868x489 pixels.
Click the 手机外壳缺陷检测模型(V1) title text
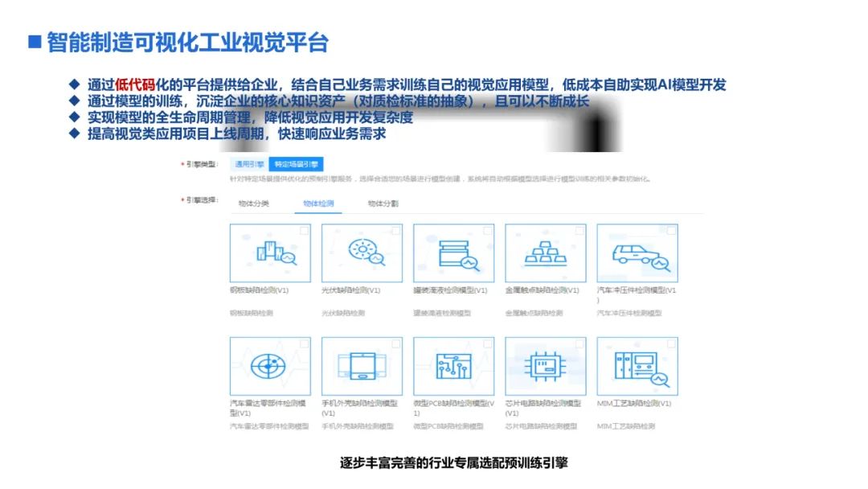pyautogui.click(x=360, y=408)
